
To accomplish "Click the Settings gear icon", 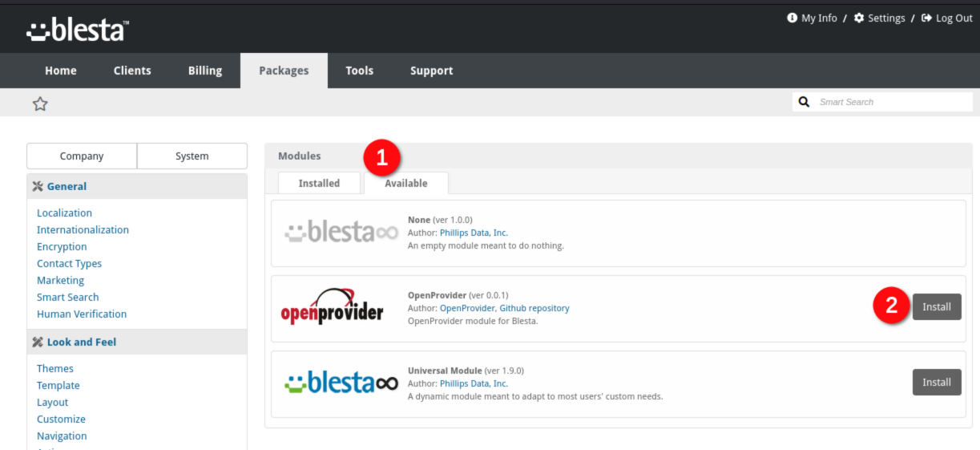I will [x=859, y=18].
